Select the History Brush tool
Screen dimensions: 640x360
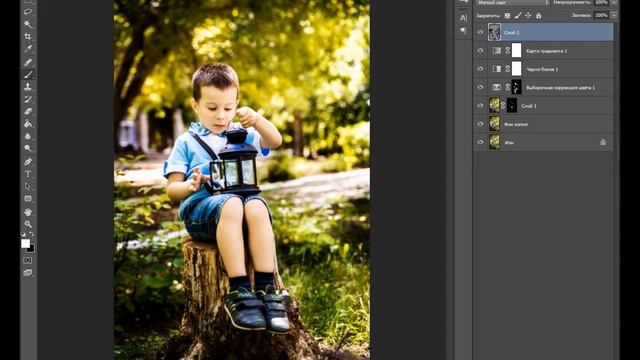pos(28,99)
